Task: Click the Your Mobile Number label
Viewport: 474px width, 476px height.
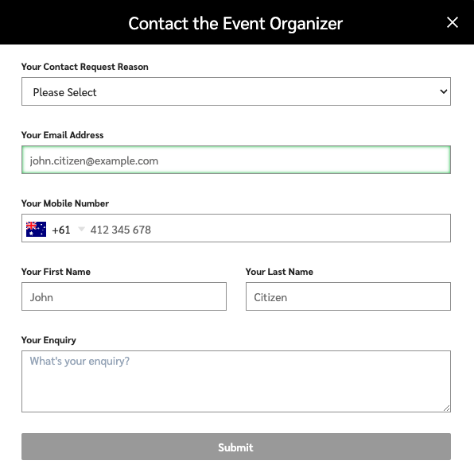Action: click(65, 203)
